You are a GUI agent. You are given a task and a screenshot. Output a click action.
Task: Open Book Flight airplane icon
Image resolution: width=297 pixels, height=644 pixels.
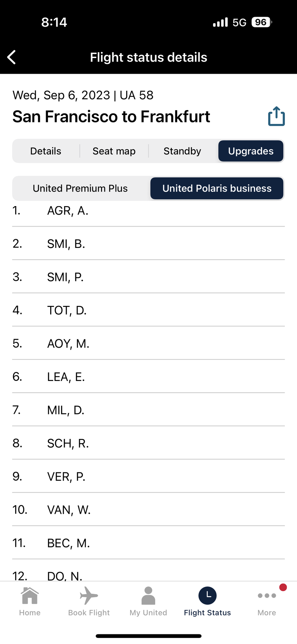89,596
